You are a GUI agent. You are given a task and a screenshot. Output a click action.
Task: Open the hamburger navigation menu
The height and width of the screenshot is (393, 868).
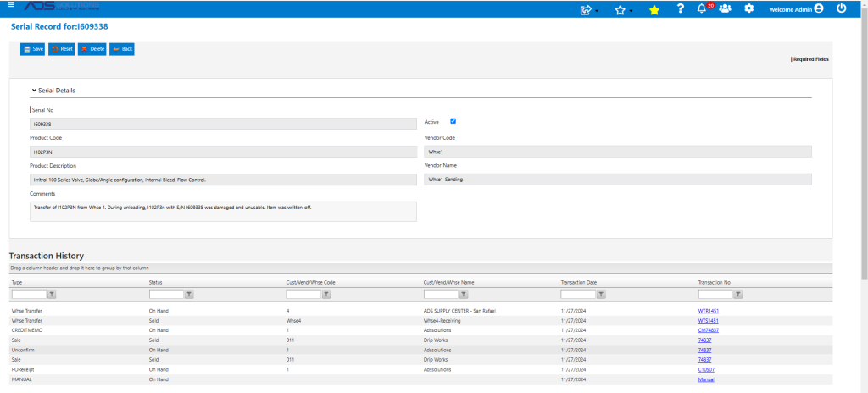pos(10,4)
